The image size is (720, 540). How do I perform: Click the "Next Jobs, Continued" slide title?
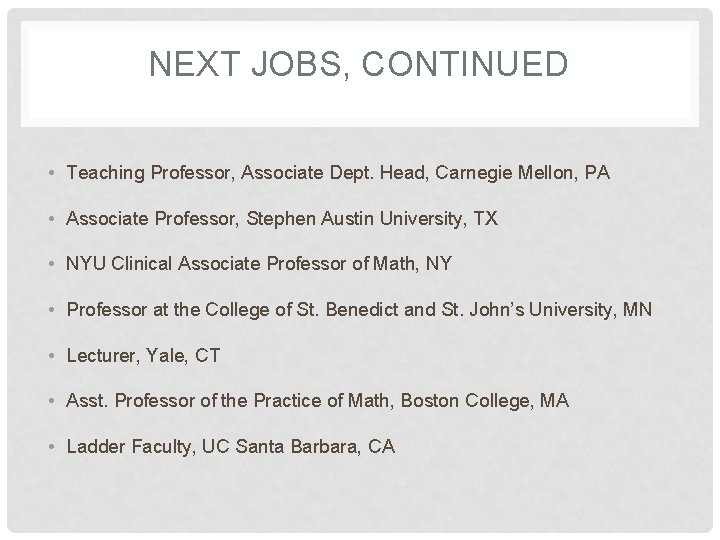pyautogui.click(x=358, y=66)
